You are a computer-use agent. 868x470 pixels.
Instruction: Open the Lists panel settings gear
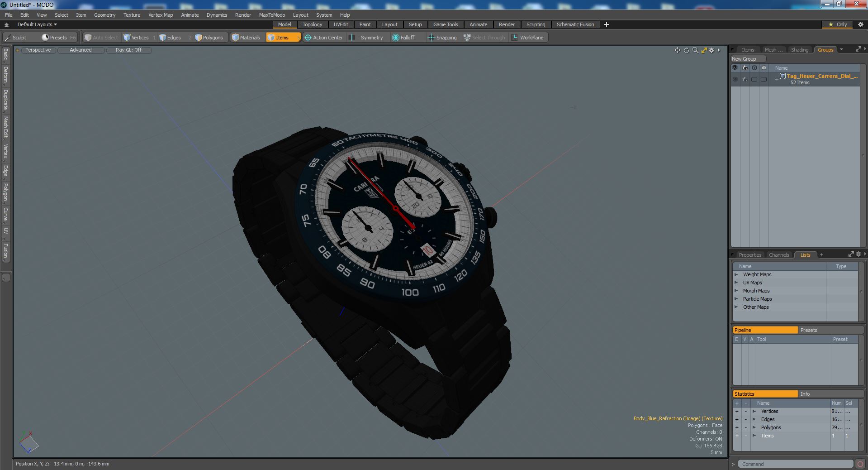(x=858, y=254)
